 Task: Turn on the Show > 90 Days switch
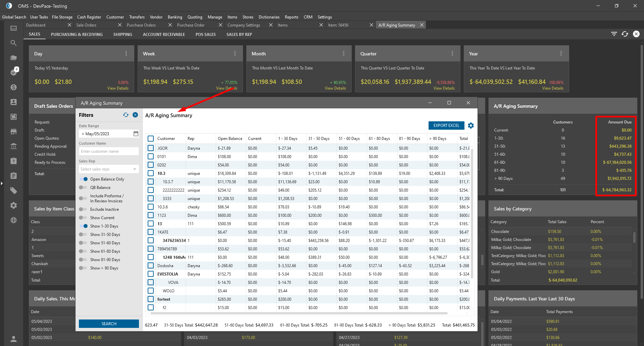pyautogui.click(x=83, y=268)
